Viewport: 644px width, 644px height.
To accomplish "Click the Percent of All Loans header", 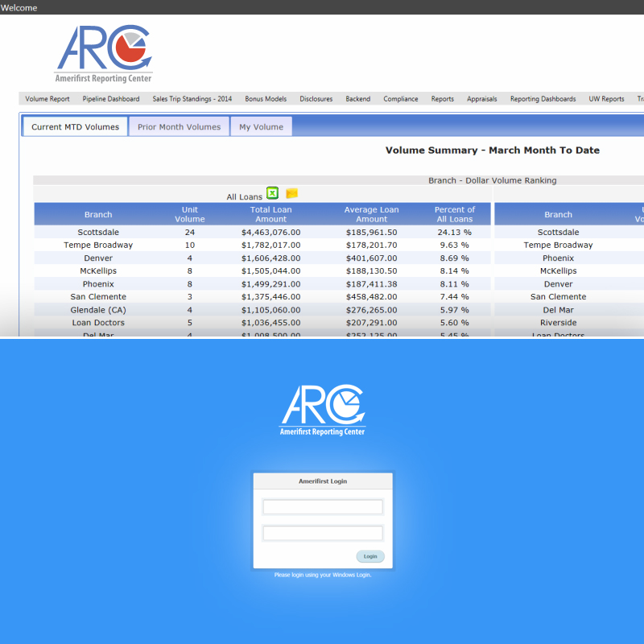I will tap(455, 214).
